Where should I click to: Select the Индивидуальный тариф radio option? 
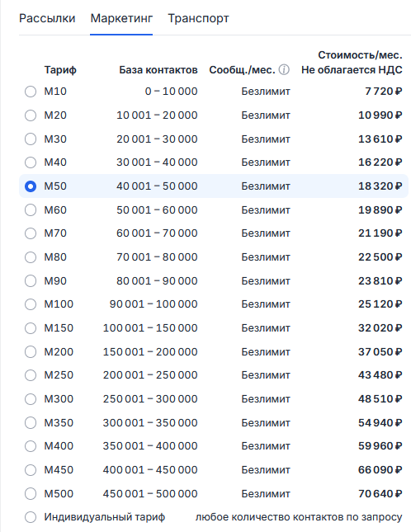coord(31,517)
